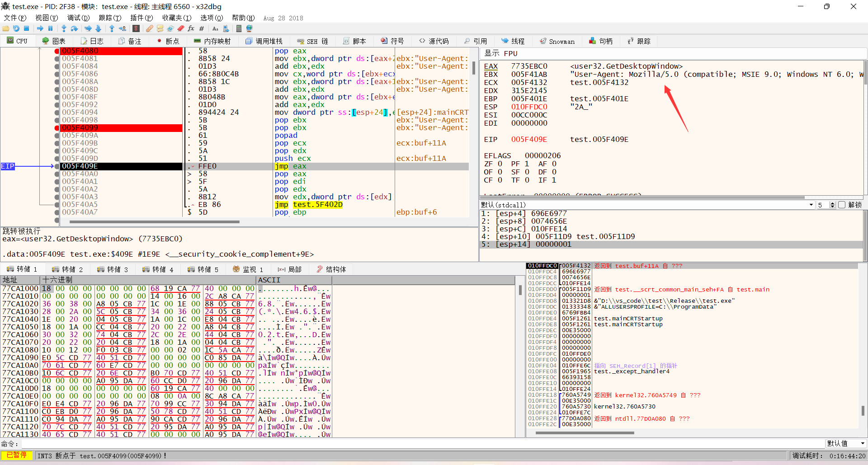Toggle breakpoint dot at address 005F40A5

tap(57, 205)
